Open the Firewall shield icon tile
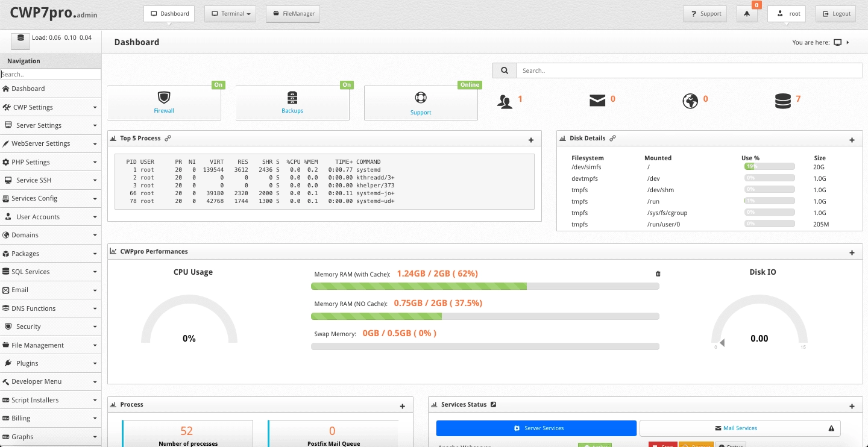The width and height of the screenshot is (868, 447). (164, 103)
